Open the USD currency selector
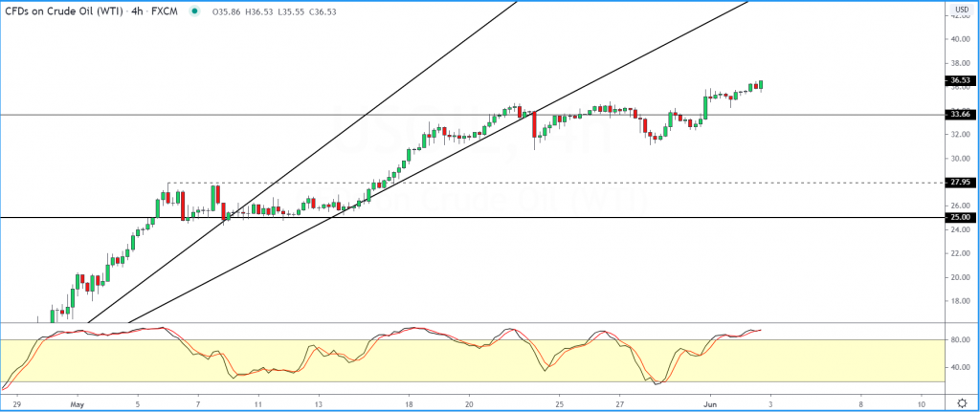980x412 pixels. click(x=960, y=10)
